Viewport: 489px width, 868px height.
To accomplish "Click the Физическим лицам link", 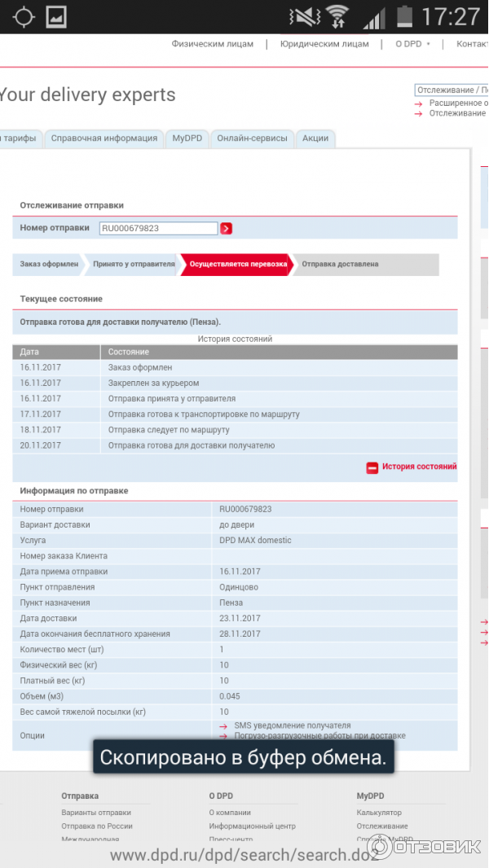I will (x=212, y=44).
